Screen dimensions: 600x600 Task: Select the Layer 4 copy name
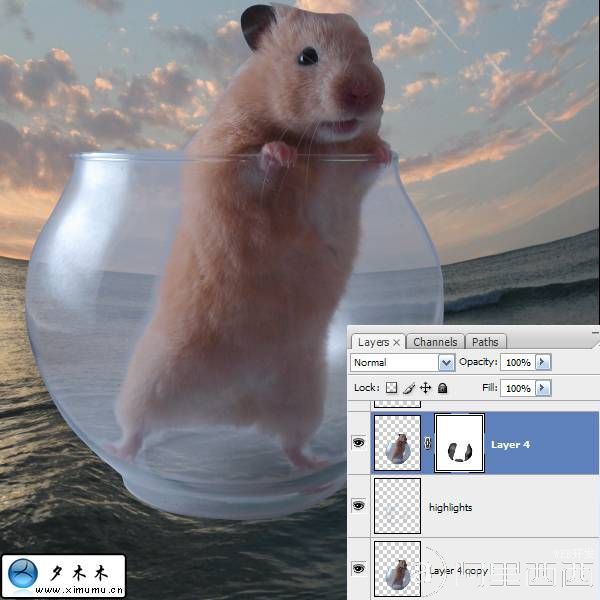pyautogui.click(x=458, y=571)
